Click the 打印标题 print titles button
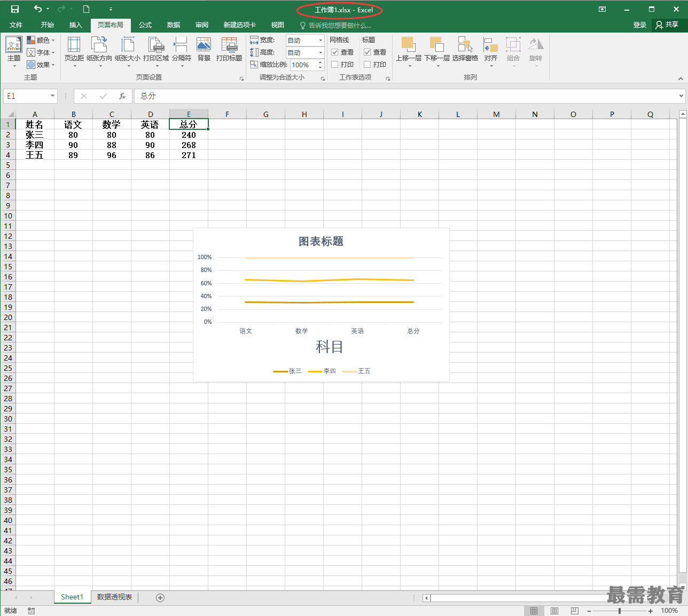This screenshot has width=688, height=616. point(229,49)
